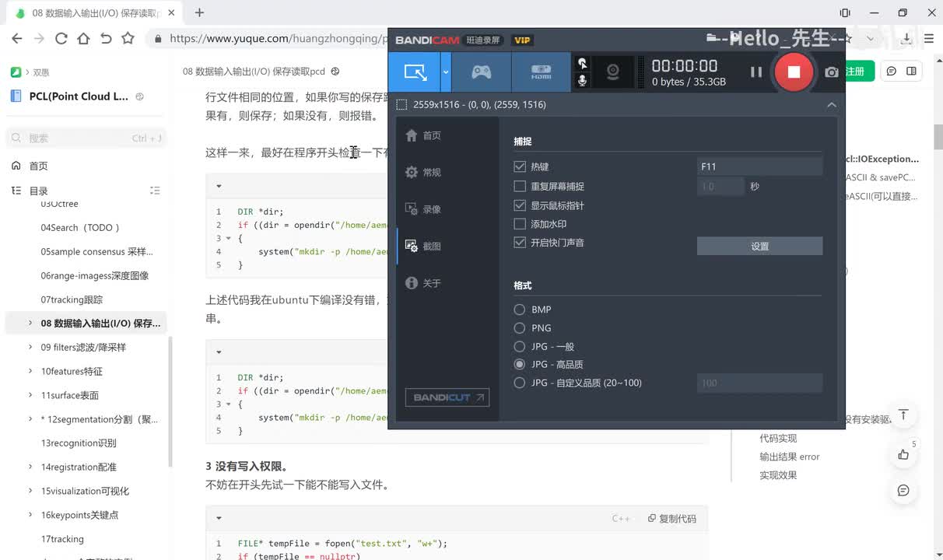Screen dimensions: 943x560
Task: Bookmark this page with star icon
Action: tap(128, 38)
